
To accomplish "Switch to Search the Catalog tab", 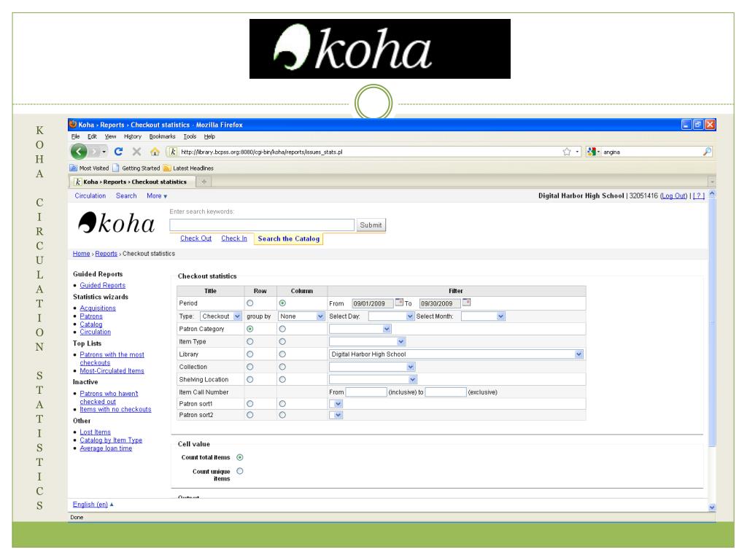I will [289, 238].
